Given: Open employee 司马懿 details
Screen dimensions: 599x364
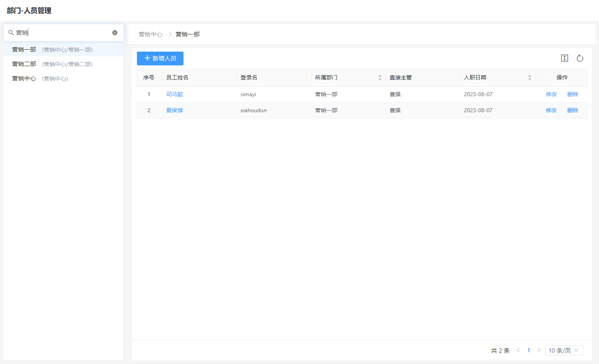Looking at the screenshot, I should coord(174,94).
